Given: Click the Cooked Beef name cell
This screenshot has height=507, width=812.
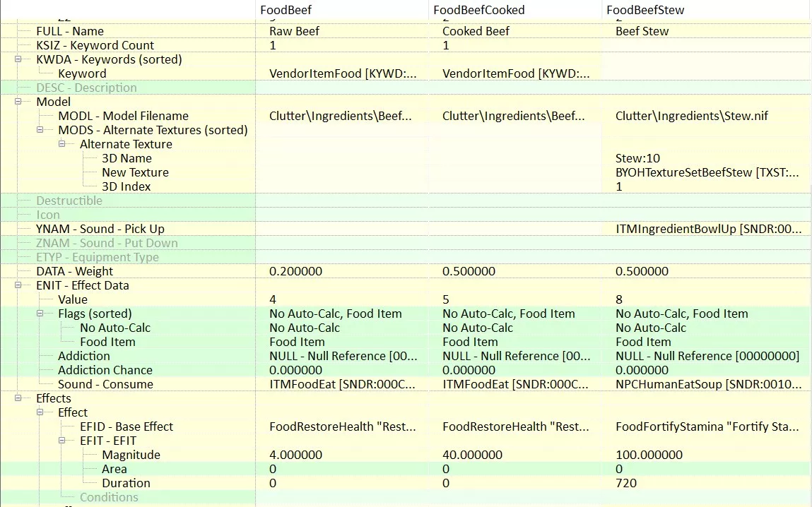Looking at the screenshot, I should tap(476, 31).
